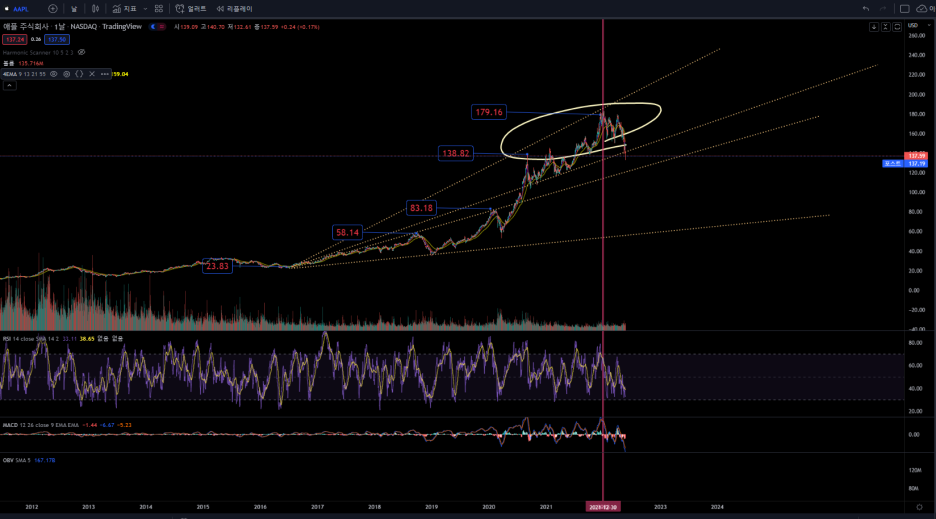
Task: Click the blue 137.50 buy price button
Action: tap(57, 39)
